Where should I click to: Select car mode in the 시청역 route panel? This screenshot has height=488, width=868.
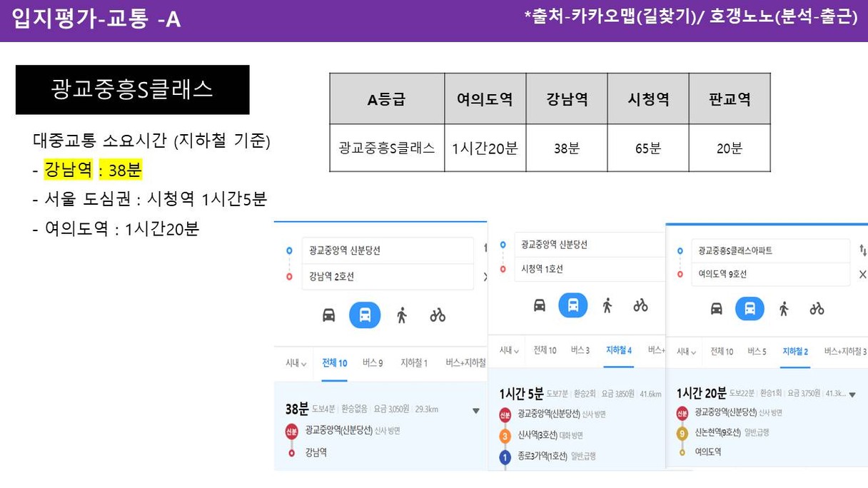pyautogui.click(x=539, y=305)
